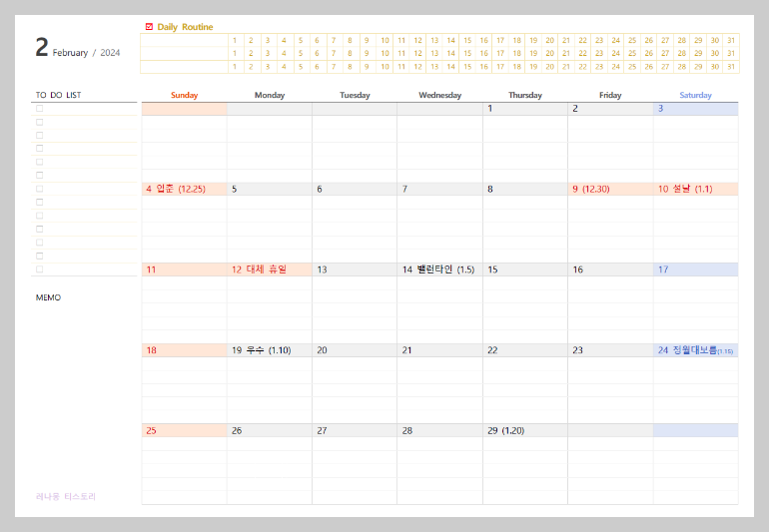Click date 29 (1.20)
Screen dimensions: 769x532
pos(506,430)
